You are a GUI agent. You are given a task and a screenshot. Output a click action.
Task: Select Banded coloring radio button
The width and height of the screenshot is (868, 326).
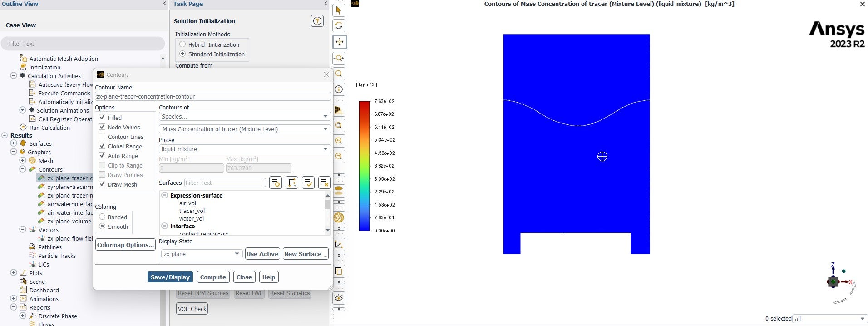[102, 217]
